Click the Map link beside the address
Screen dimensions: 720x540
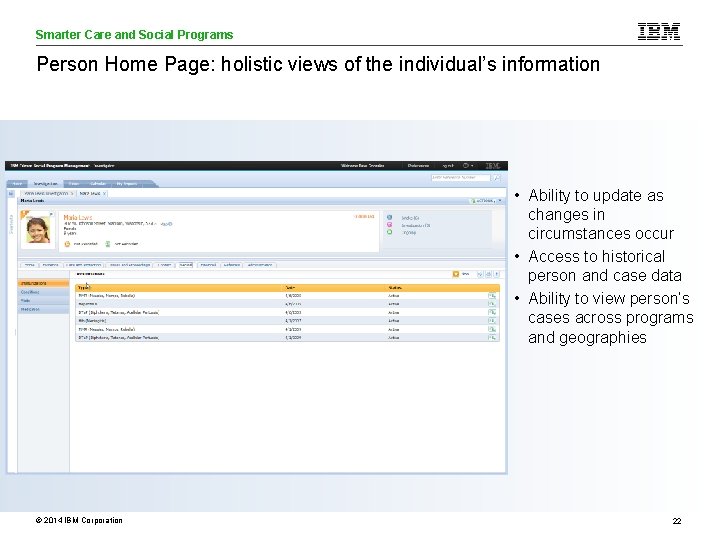[x=166, y=224]
